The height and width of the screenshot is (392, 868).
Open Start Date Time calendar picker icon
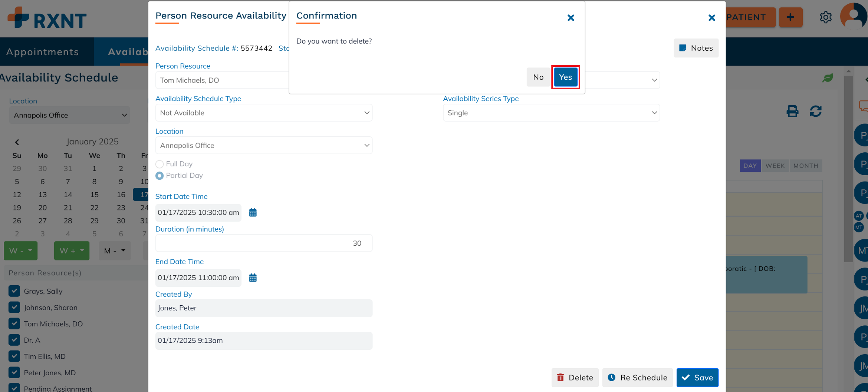253,213
